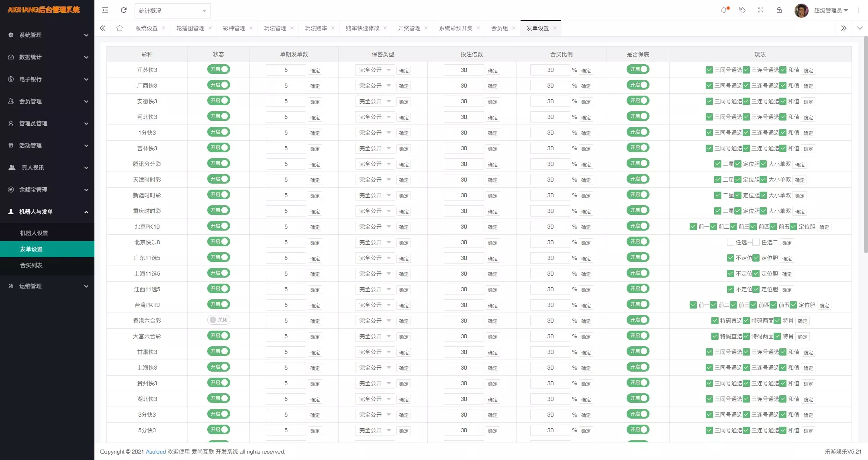This screenshot has width=868, height=460.
Task: Select 系统设置 tab in top navigation
Action: click(x=146, y=28)
